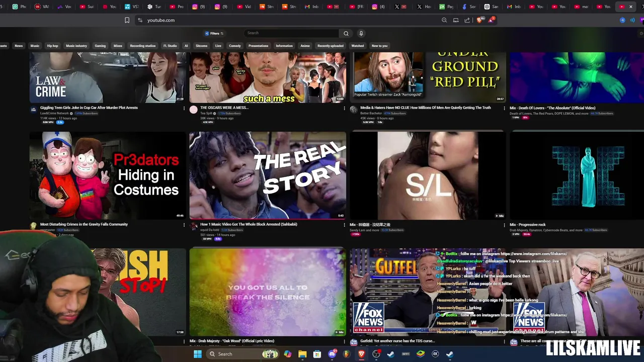This screenshot has height=362, width=644.
Task: Open the Windows Start menu
Action: tap(197, 354)
